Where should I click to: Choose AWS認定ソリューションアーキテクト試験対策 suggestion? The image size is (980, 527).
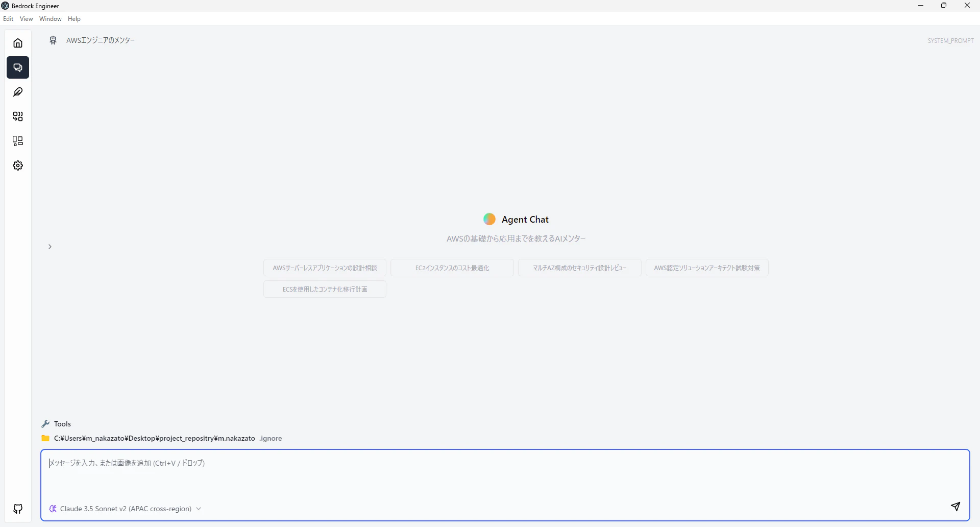pos(707,268)
